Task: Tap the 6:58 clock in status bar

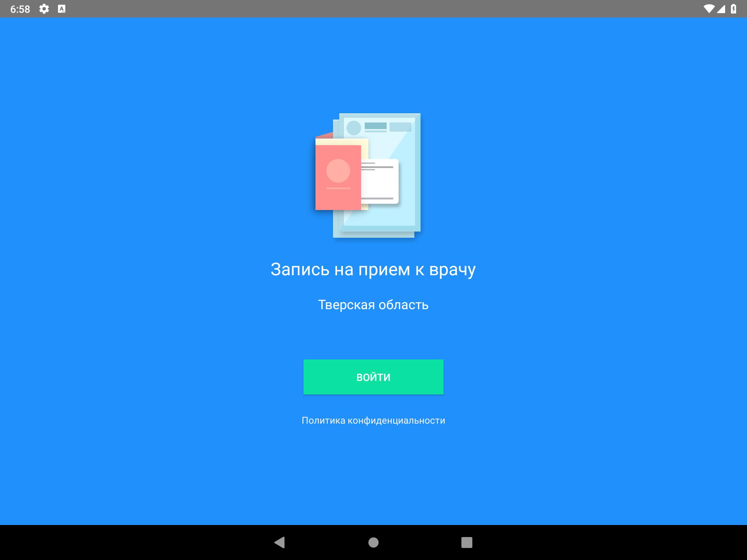Action: [20, 9]
